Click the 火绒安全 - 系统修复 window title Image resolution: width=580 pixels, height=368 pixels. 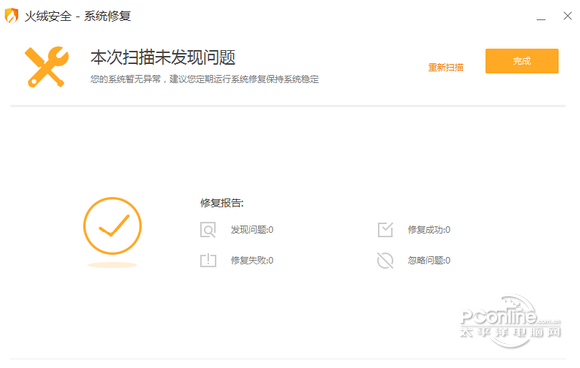[78, 16]
